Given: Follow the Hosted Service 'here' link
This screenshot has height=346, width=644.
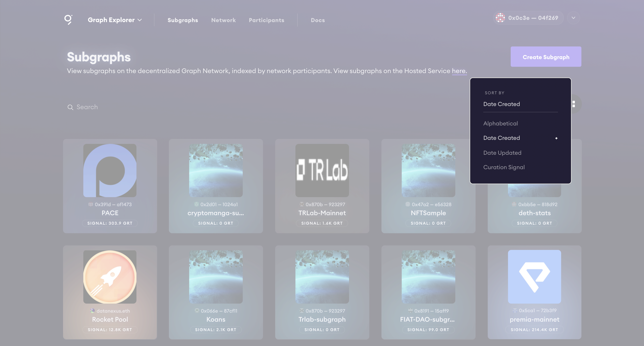Looking at the screenshot, I should pos(459,71).
